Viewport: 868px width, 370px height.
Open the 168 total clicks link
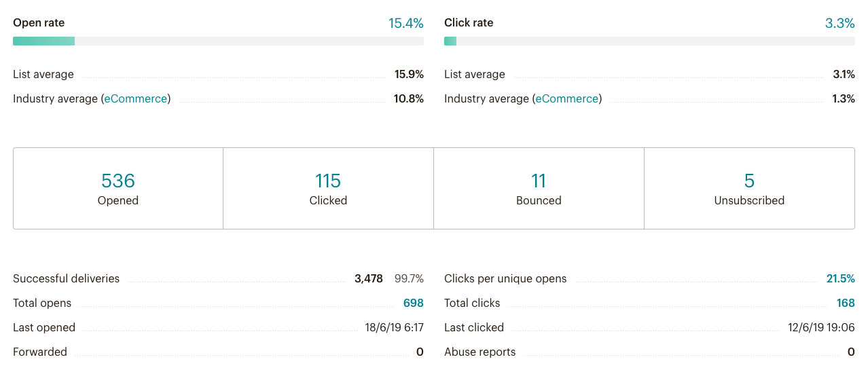click(x=846, y=303)
